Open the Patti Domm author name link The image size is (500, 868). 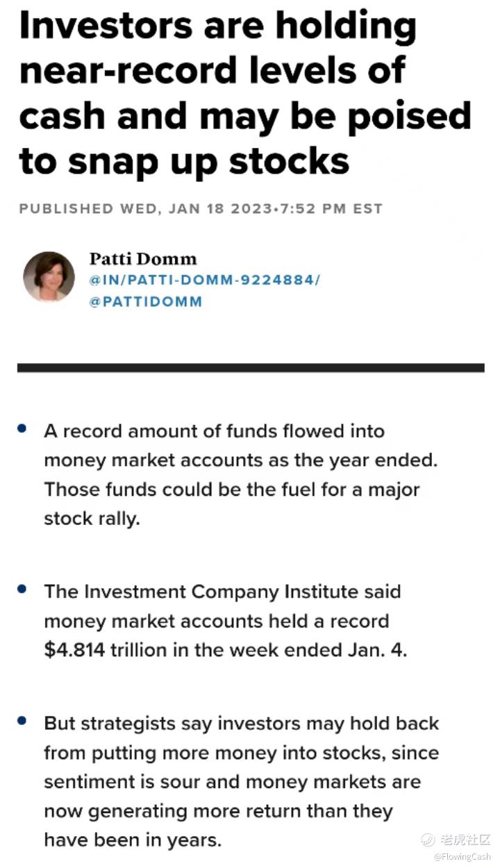click(x=143, y=259)
